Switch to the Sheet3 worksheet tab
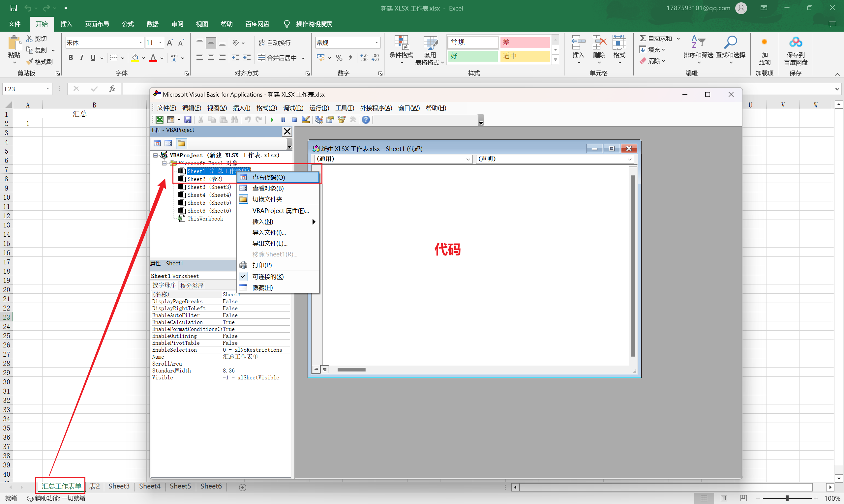Image resolution: width=844 pixels, height=504 pixels. (119, 486)
